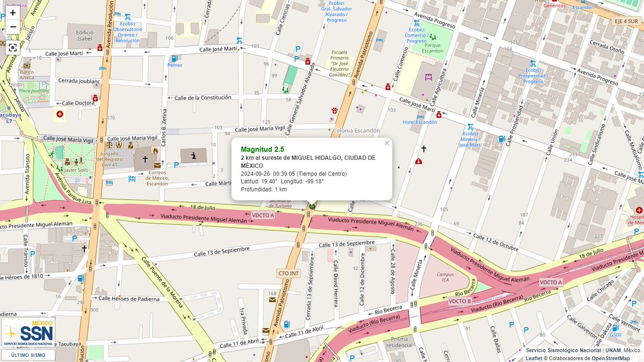Open the SSN México logo
644x362 pixels.
pyautogui.click(x=28, y=333)
